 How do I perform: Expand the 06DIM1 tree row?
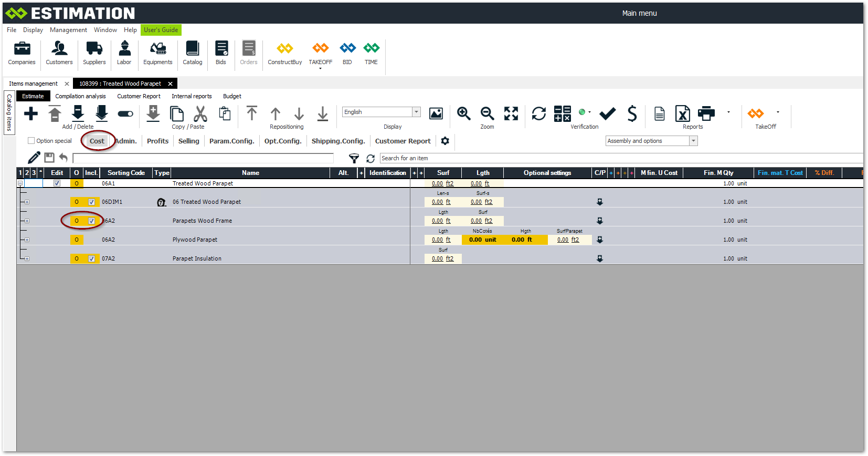(x=27, y=202)
